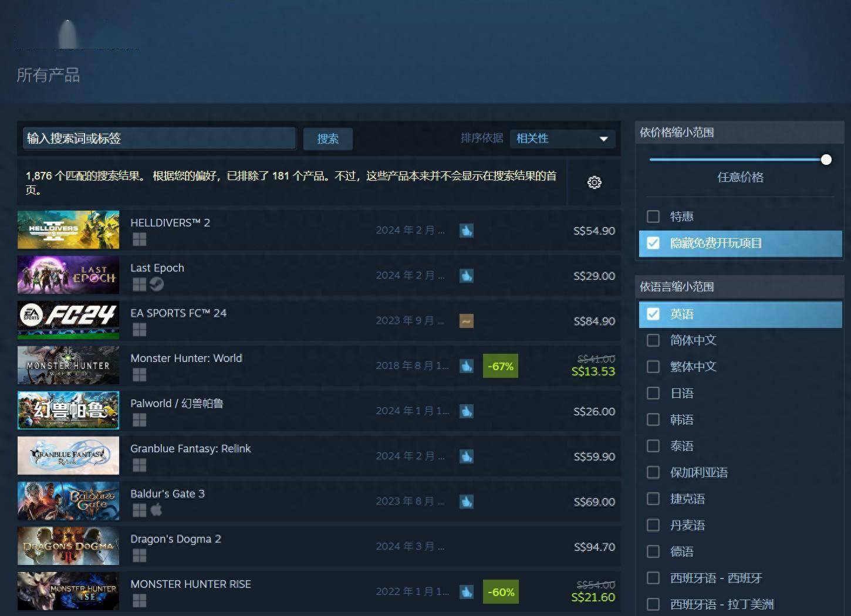Click Steam Deck icon under Last Epoch
Image resolution: width=851 pixels, height=616 pixels.
click(x=157, y=285)
